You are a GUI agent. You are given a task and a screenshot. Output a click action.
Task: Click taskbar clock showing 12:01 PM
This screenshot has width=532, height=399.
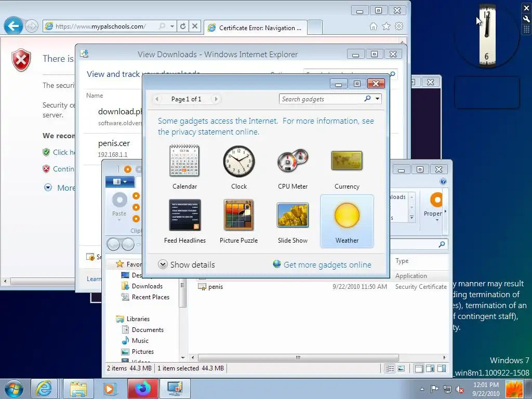(486, 389)
